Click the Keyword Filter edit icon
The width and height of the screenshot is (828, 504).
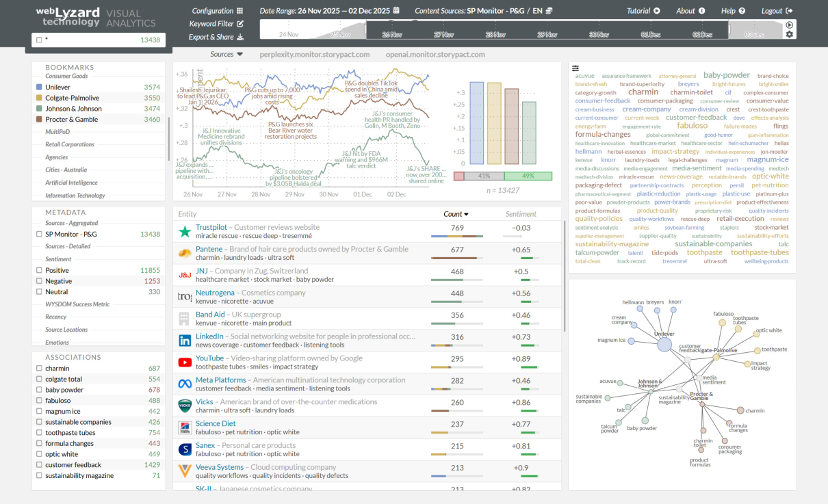pos(240,24)
